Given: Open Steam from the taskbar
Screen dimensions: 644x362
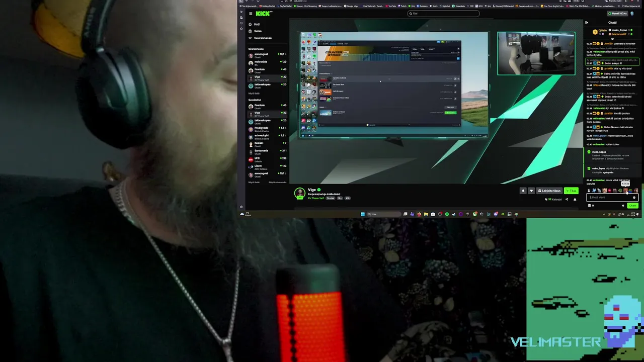Looking at the screenshot, I should coord(453,214).
